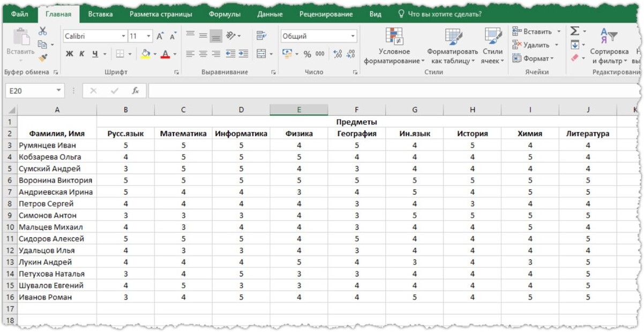Click the Wrap Text icon

click(261, 36)
